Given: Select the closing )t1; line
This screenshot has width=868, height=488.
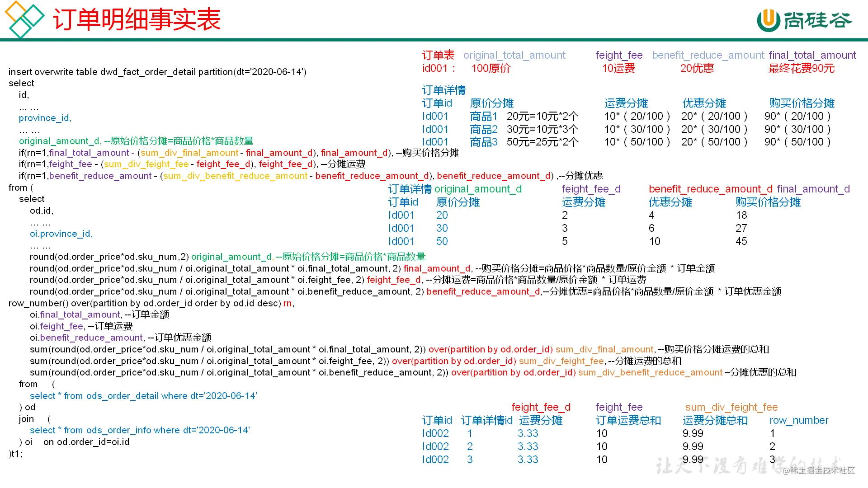Looking at the screenshot, I should click(x=15, y=454).
